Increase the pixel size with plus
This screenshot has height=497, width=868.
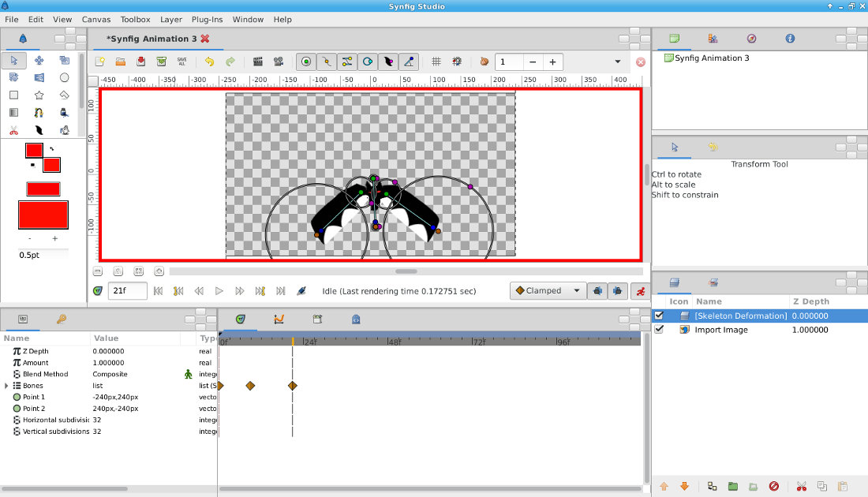pos(552,62)
